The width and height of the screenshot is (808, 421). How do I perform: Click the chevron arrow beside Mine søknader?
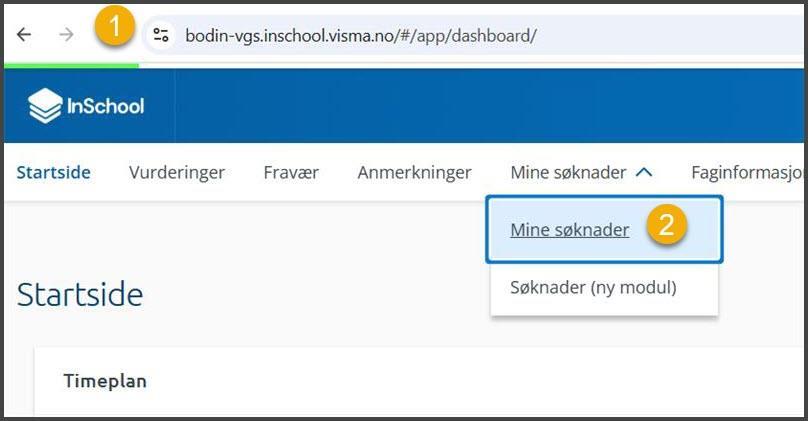pyautogui.click(x=644, y=172)
